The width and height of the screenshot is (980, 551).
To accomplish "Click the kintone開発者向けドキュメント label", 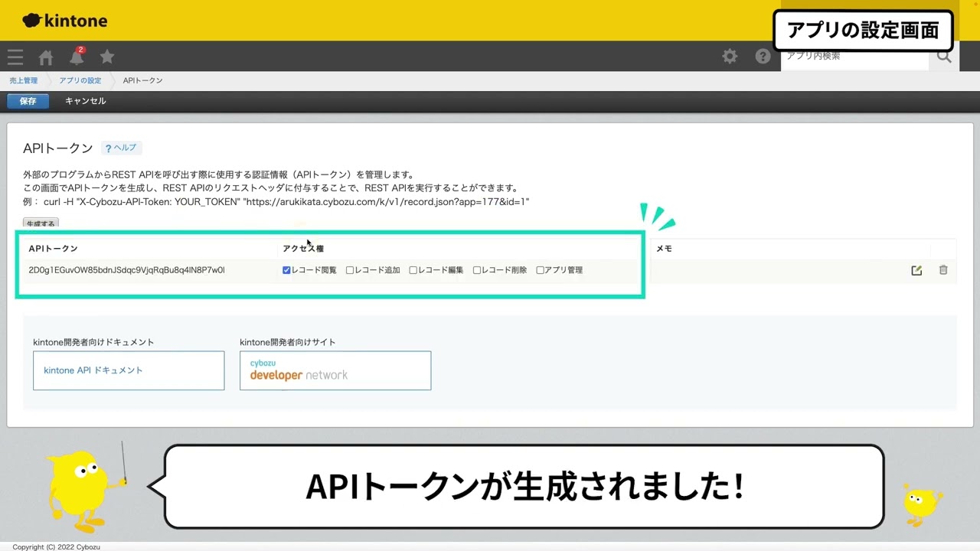I will tap(93, 342).
